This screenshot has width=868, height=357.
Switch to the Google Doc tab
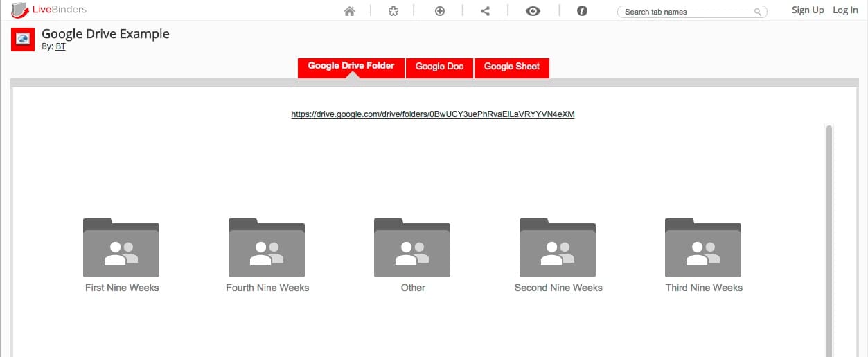pos(439,67)
